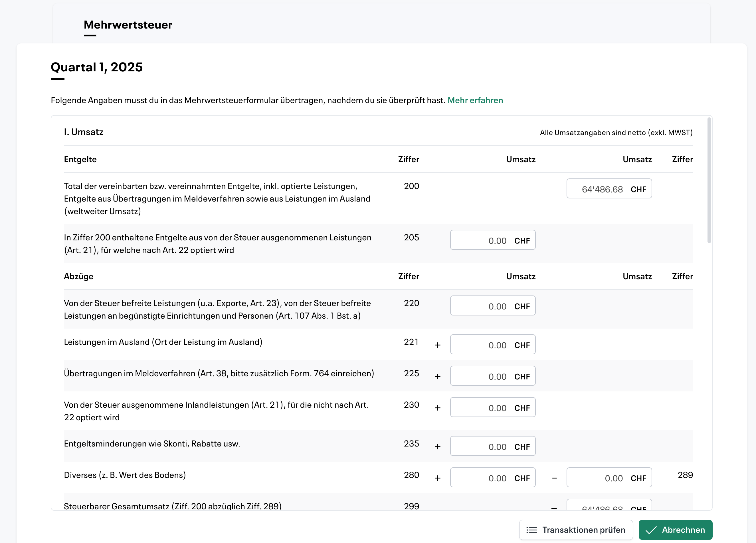The height and width of the screenshot is (543, 756).
Task: Edit the Ziffer 205 amount field
Action: (493, 240)
